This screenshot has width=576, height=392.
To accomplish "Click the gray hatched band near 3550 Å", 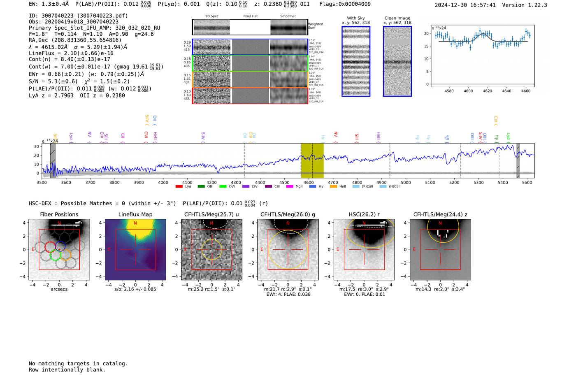I will click(x=53, y=160).
